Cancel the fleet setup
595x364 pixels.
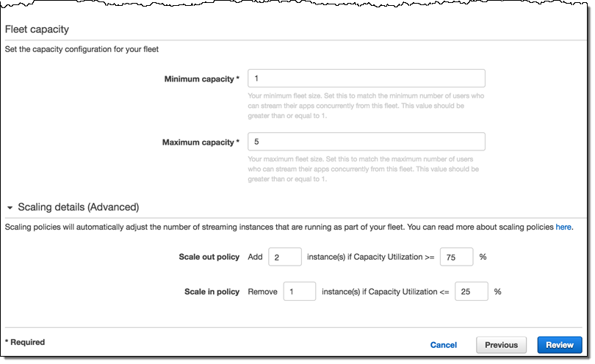click(x=443, y=345)
